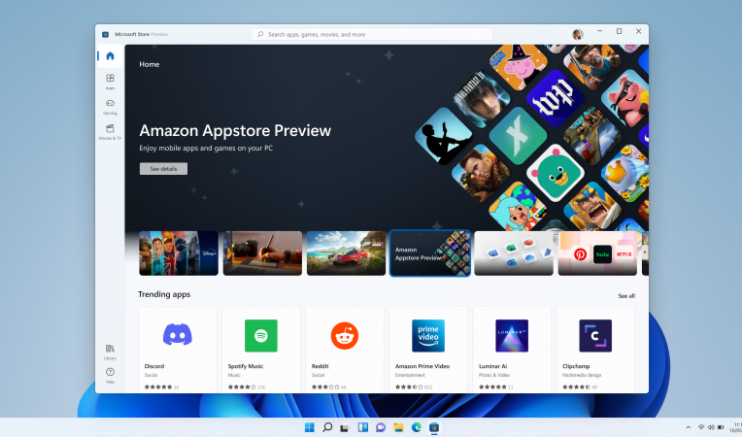Click the Final Fantasy XV tile in banner

tap(481, 98)
